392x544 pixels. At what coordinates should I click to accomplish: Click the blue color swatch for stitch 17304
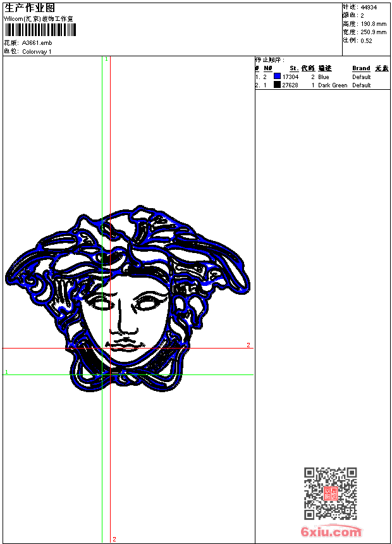[277, 77]
